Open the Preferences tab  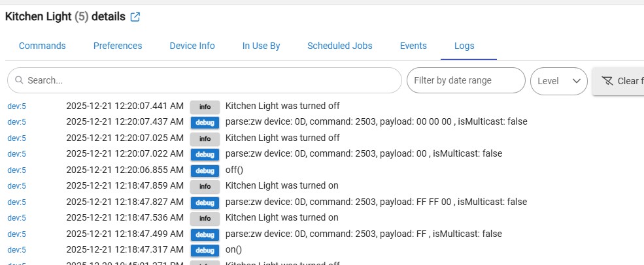pos(118,46)
